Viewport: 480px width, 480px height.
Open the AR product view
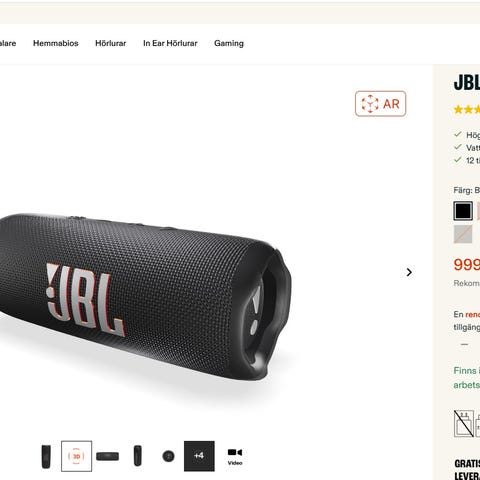tap(380, 104)
